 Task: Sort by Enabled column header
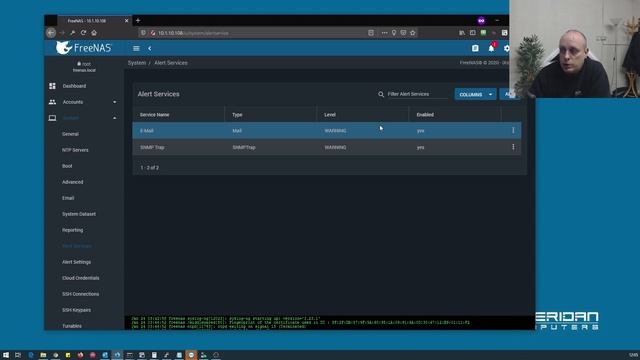click(x=425, y=115)
